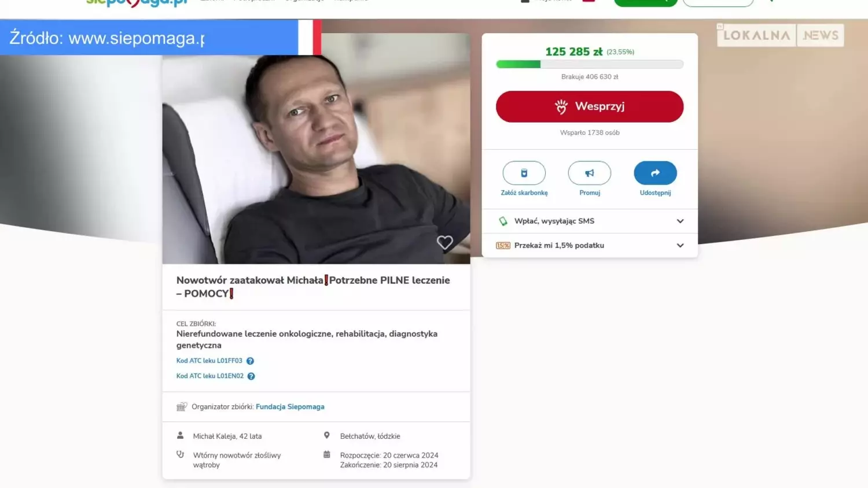868x488 pixels.
Task: Expand Wpłać, wysyłając SMS chevron
Action: tap(680, 221)
